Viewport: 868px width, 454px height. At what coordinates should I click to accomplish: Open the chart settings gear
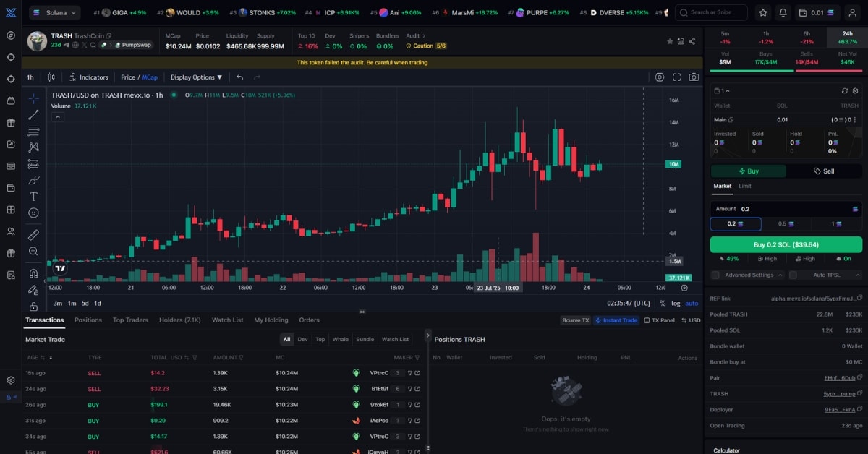659,77
